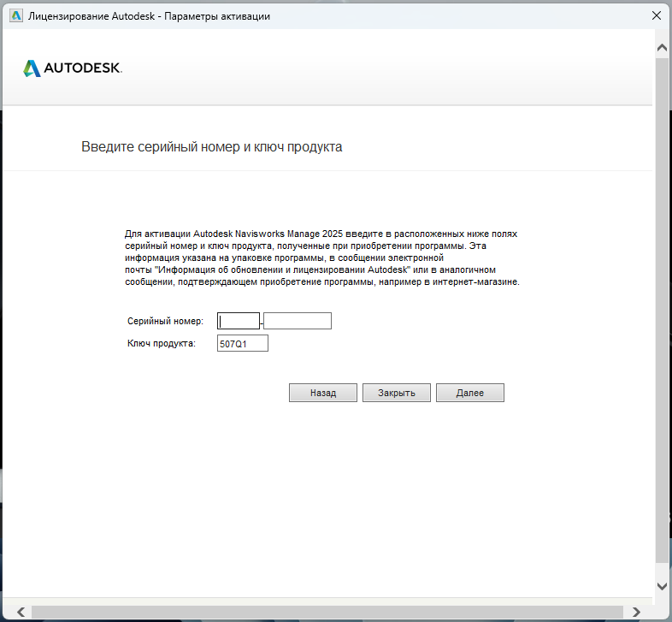The width and height of the screenshot is (672, 622).
Task: Click the Autodesk logo in the header
Action: pos(73,68)
